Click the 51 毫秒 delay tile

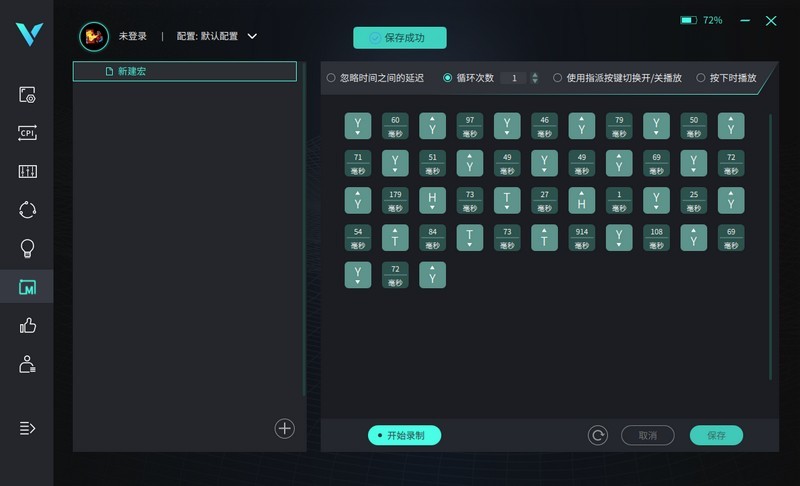pos(432,163)
